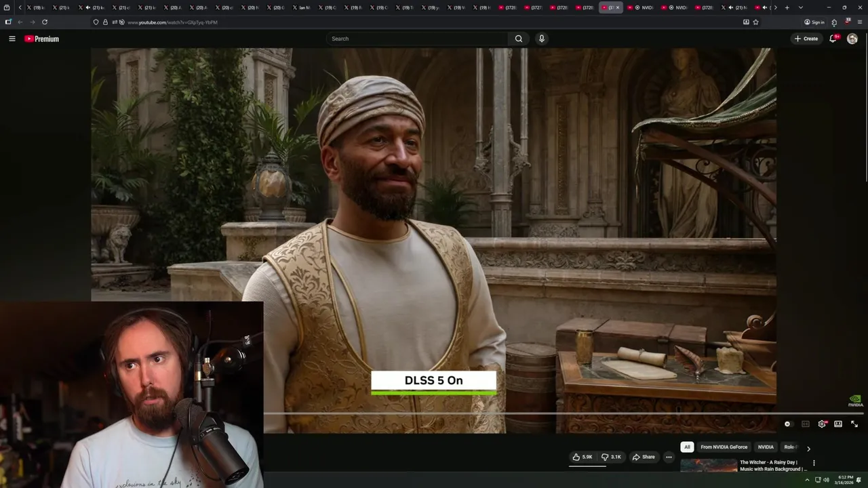The image size is (868, 488).
Task: Select the Role-playing filter chip
Action: point(790,447)
